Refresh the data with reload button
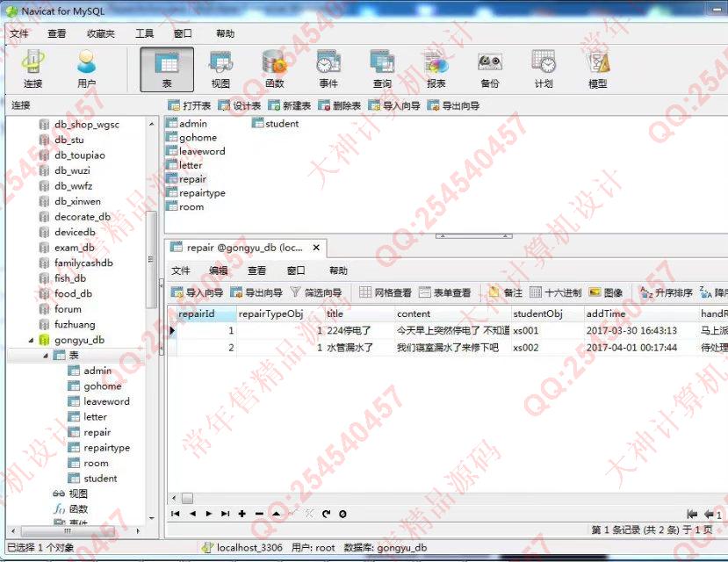Image resolution: width=728 pixels, height=562 pixels. pyautogui.click(x=327, y=514)
